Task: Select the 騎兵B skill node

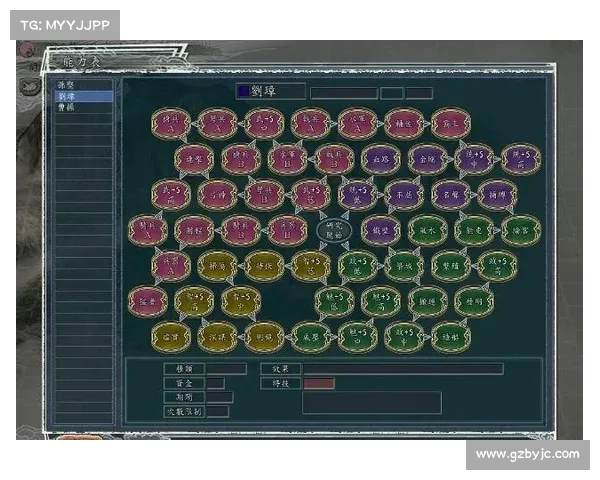Action: click(241, 230)
